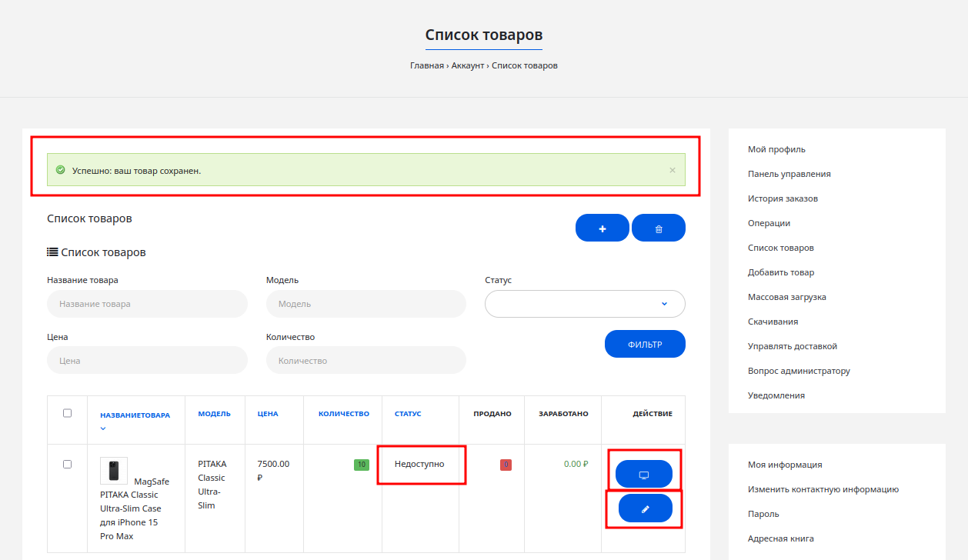Click the plus icon to add product
Screen dimensions: 968x560
602,228
